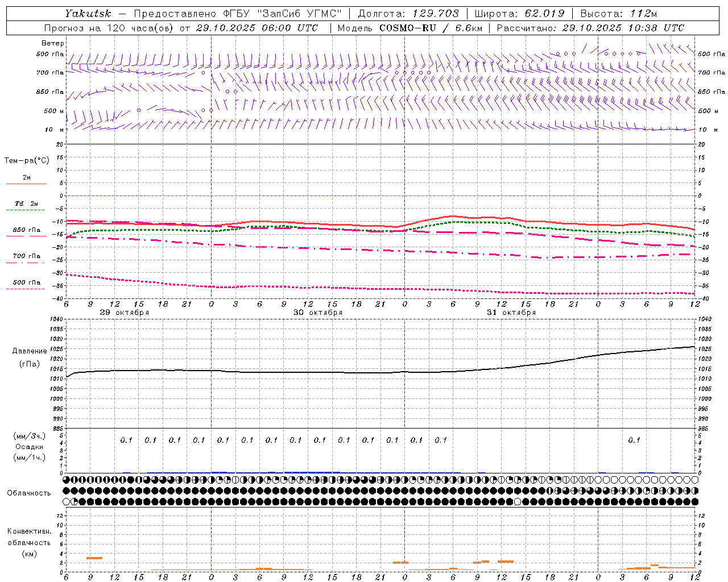Click the "(мм/3ч.)" precipitation unit label

click(30, 436)
